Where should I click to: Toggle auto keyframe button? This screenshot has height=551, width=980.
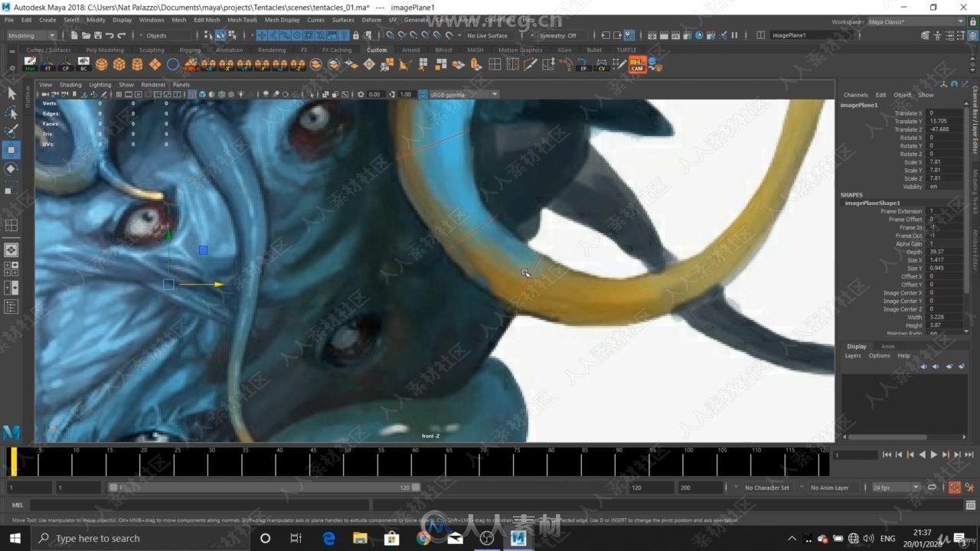(x=955, y=487)
